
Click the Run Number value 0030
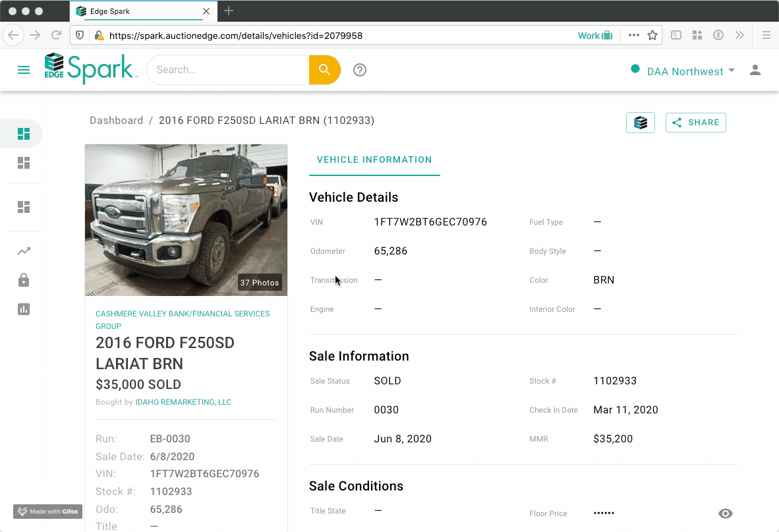pyautogui.click(x=386, y=410)
